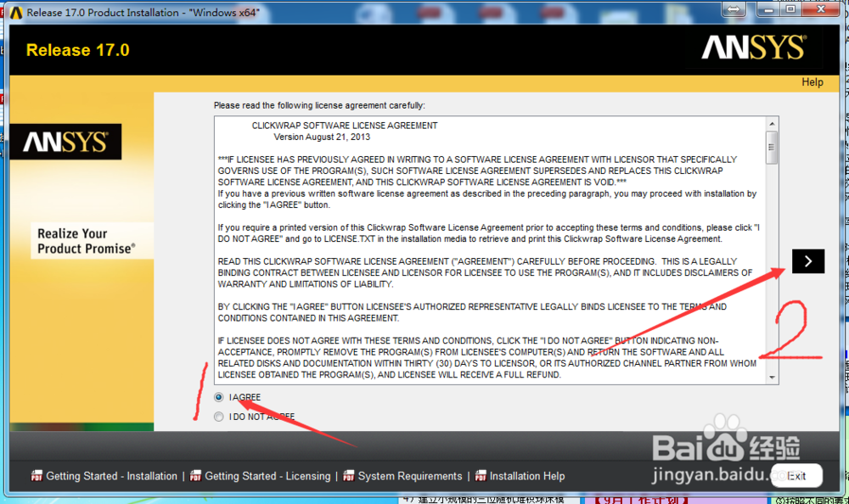This screenshot has width=849, height=504.
Task: Click the license text scrollbar thumb
Action: pyautogui.click(x=772, y=148)
